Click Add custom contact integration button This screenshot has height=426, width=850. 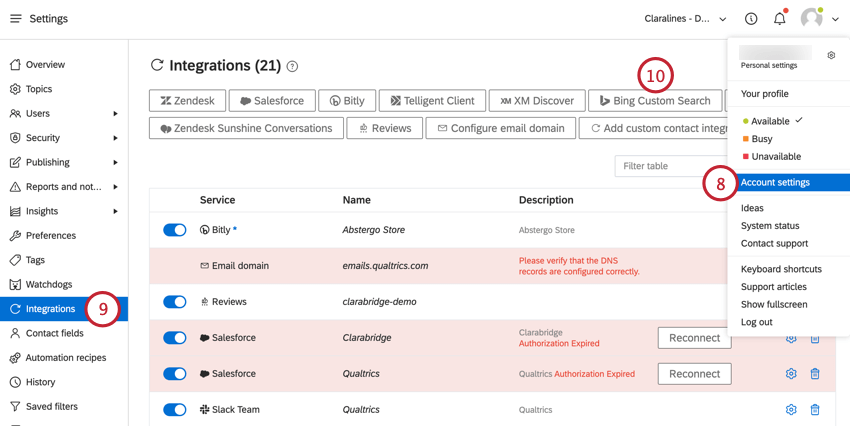click(653, 128)
